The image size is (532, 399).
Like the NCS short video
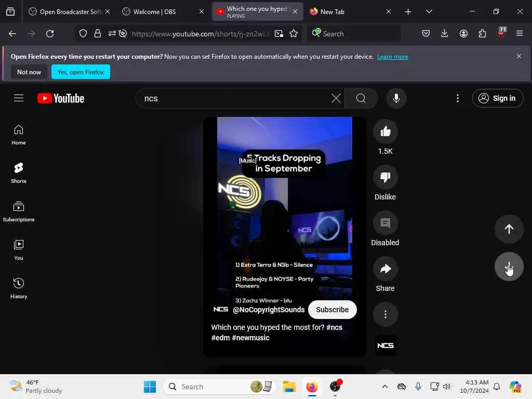pyautogui.click(x=385, y=131)
